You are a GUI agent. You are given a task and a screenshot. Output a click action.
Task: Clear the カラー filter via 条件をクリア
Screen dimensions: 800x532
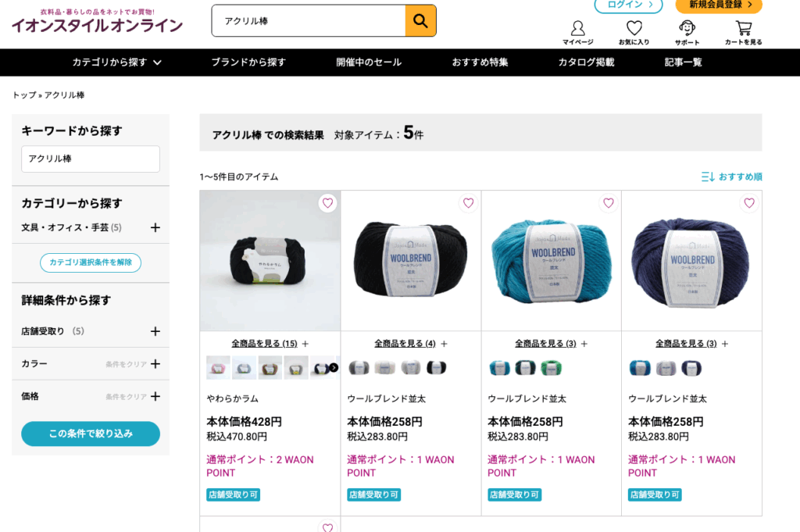[126, 364]
